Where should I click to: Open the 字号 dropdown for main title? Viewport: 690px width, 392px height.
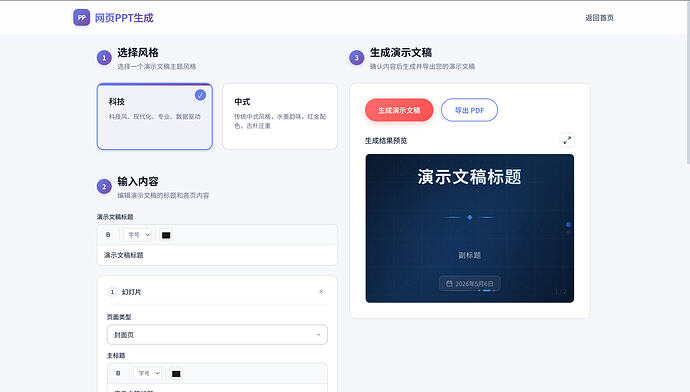pyautogui.click(x=148, y=374)
